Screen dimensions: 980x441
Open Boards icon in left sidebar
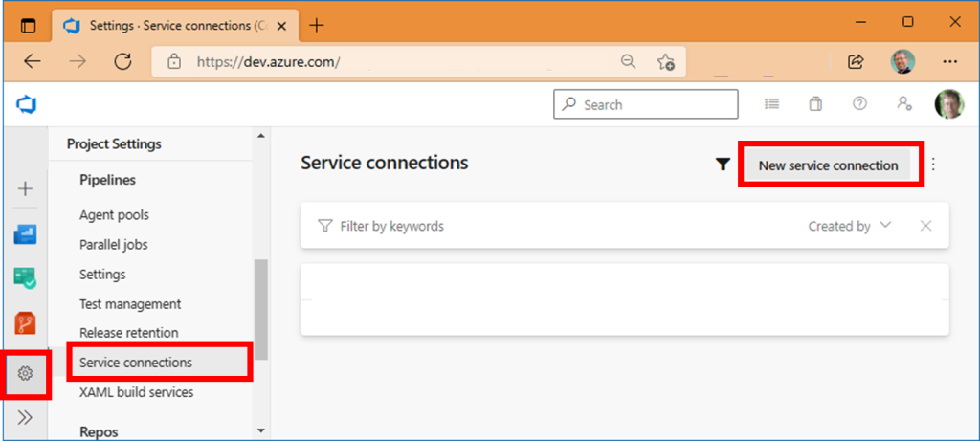click(25, 235)
